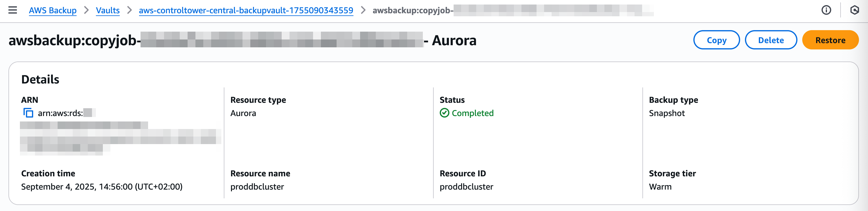The image size is (868, 211).
Task: Open the hamburger navigation menu
Action: (12, 10)
